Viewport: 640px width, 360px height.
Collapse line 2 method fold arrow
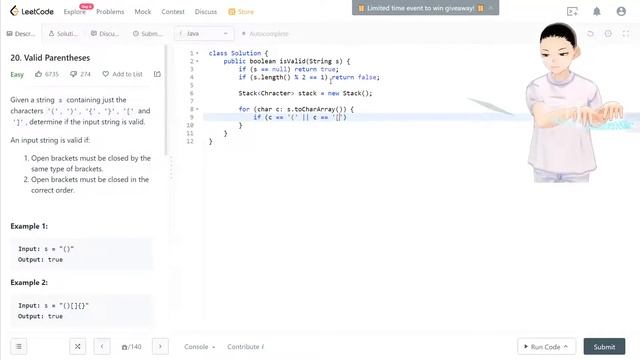click(197, 61)
